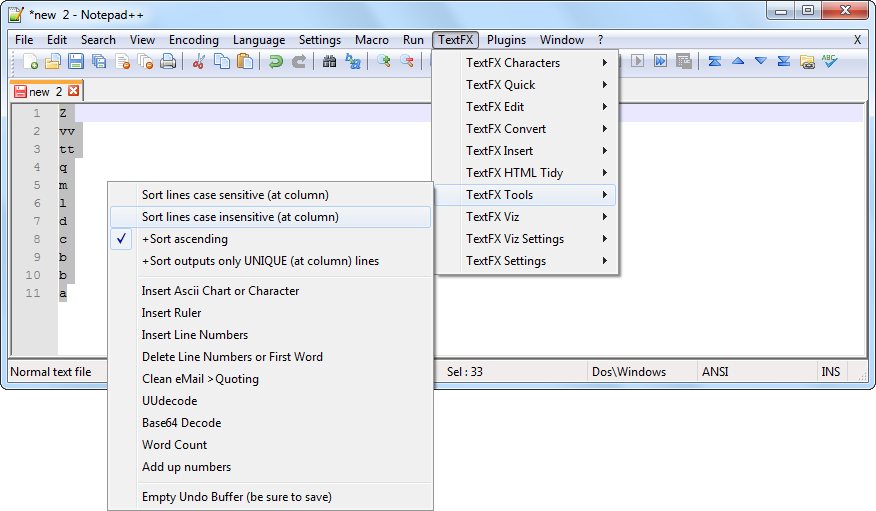Choose 'Base64 Decode' menu entry

[270, 423]
